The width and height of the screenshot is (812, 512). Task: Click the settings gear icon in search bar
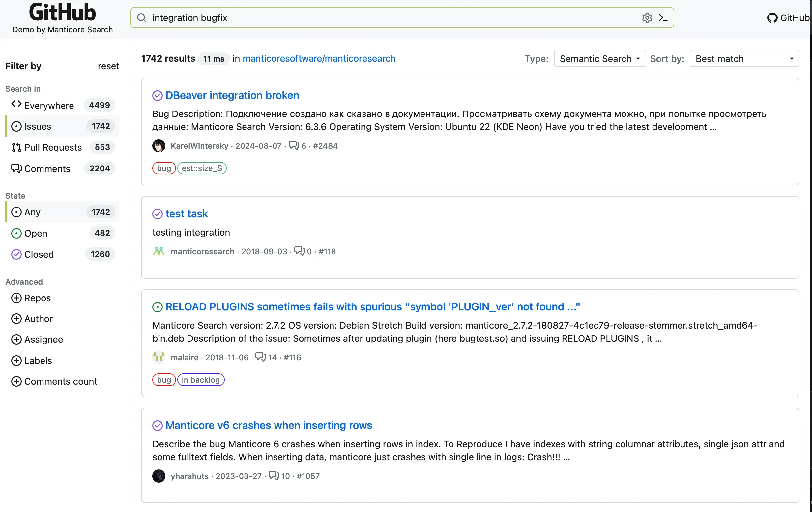pyautogui.click(x=647, y=18)
